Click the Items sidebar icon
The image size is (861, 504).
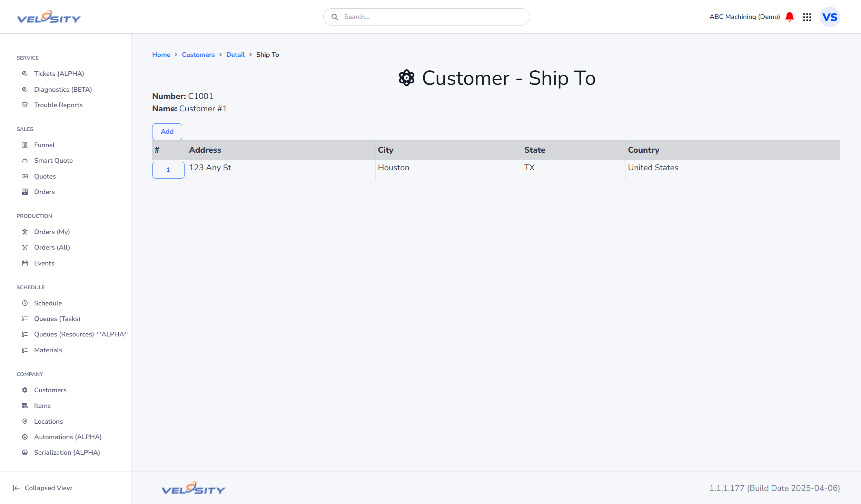(25, 405)
